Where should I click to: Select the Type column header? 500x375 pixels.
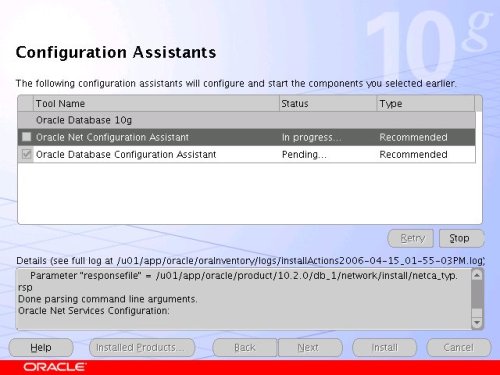[426, 104]
